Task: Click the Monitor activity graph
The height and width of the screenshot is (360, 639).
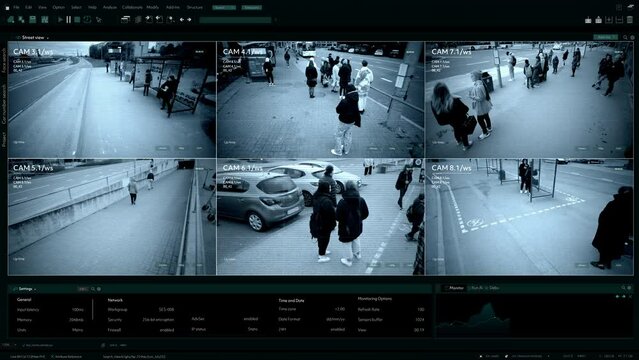Action: click(473, 319)
